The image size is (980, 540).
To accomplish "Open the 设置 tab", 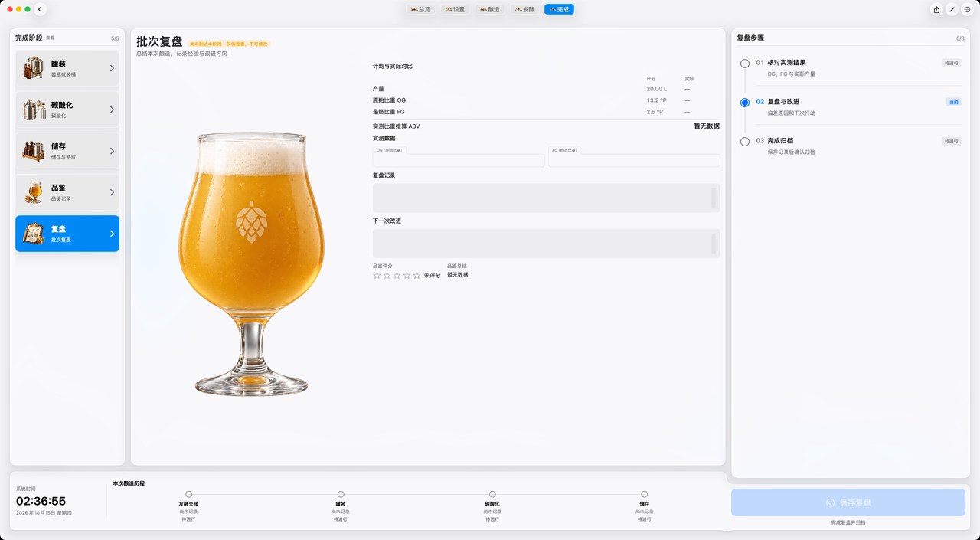I will coord(455,9).
